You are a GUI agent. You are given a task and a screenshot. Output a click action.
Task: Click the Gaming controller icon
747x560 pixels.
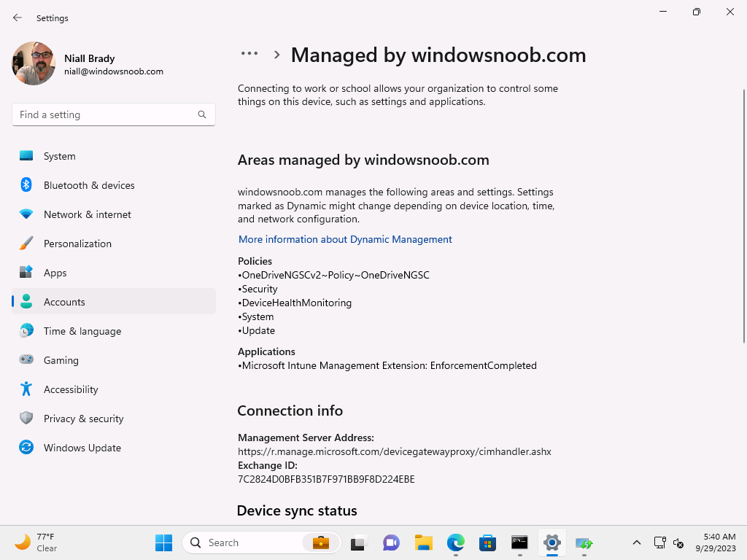(26, 359)
